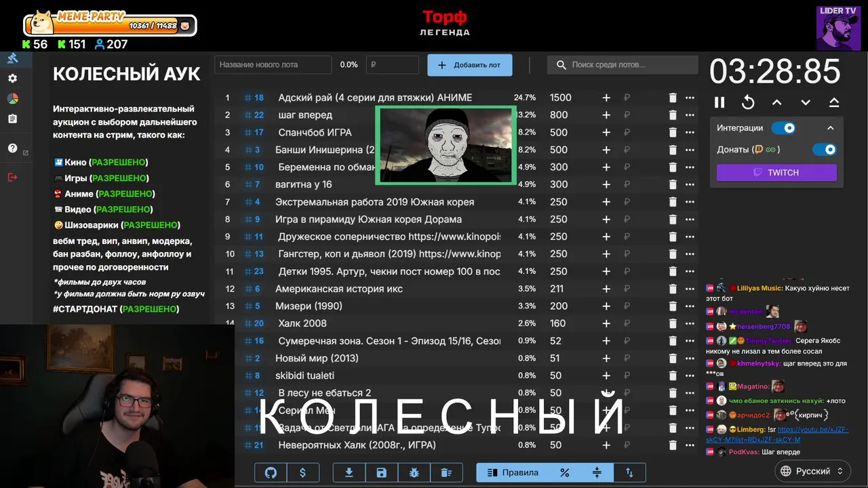Screen dimensions: 868x488
Task: Click the purple TWITCH button
Action: 776,173
